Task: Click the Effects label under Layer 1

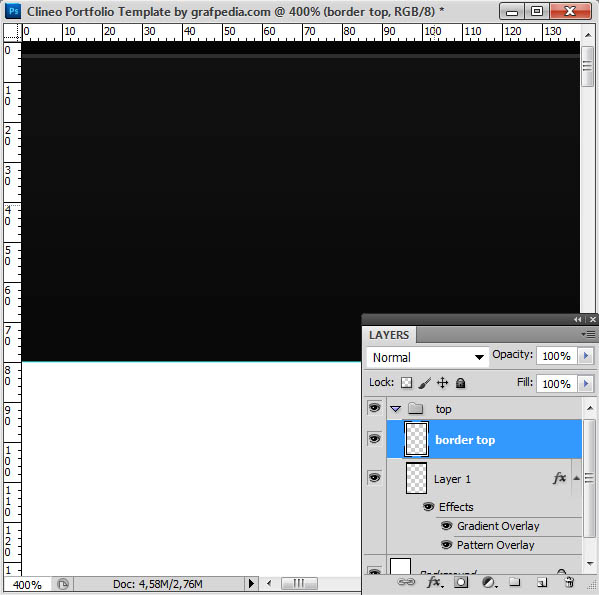Action: (456, 507)
